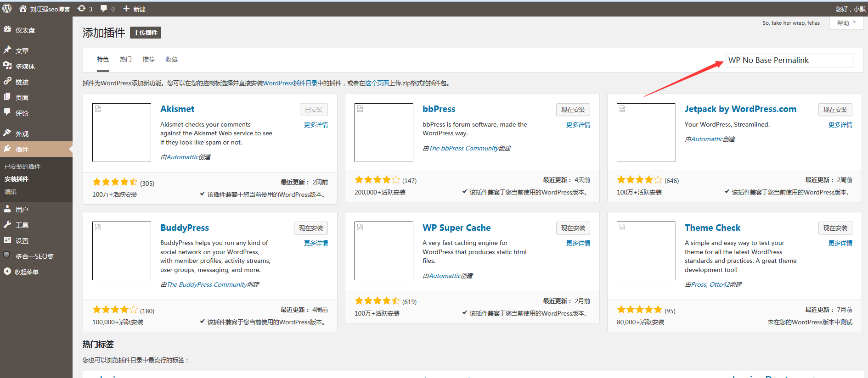Click the BuddyPress plugin thumbnail

(122, 251)
